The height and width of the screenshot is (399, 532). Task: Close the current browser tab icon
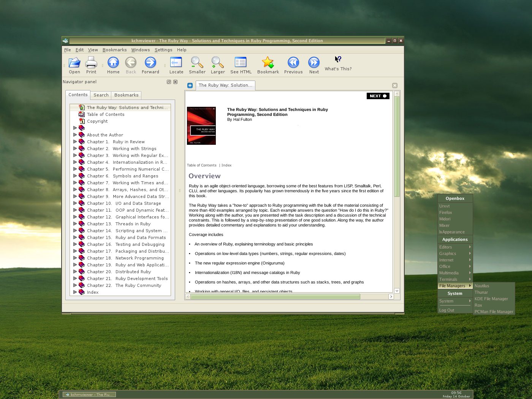pyautogui.click(x=395, y=85)
